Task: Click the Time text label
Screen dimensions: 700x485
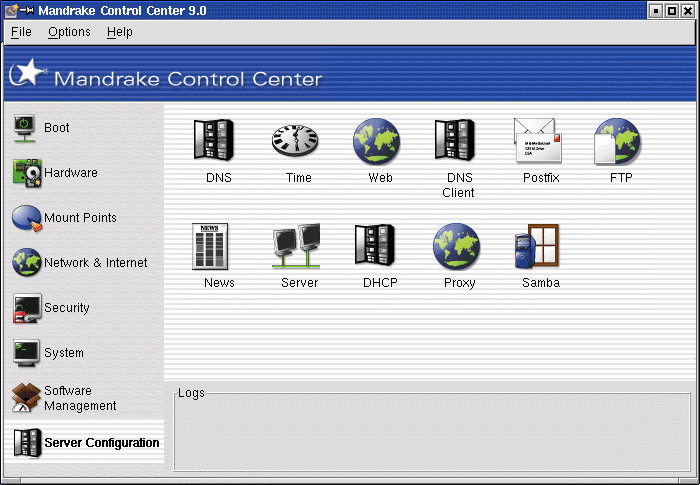Action: tap(299, 178)
